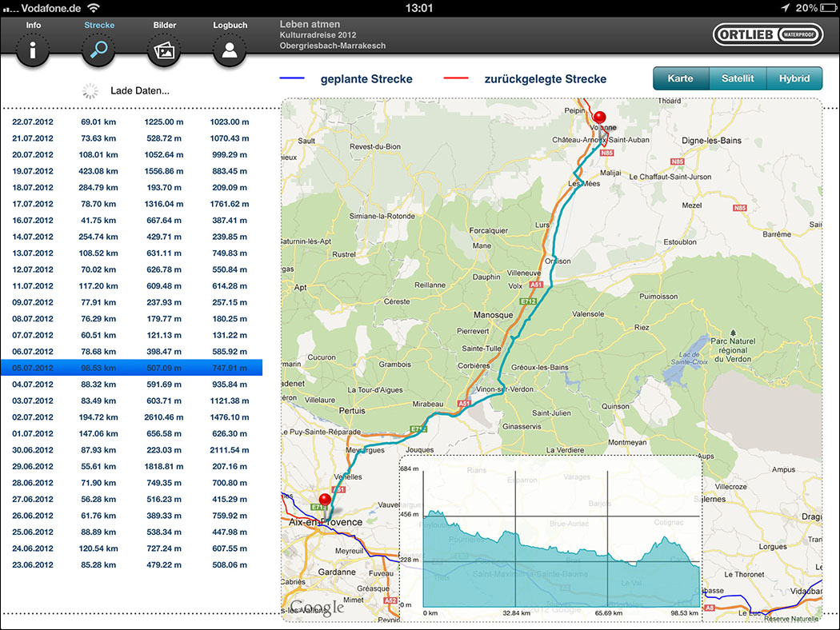
Task: Select the 18.07.2012 route entry
Action: pyautogui.click(x=131, y=187)
